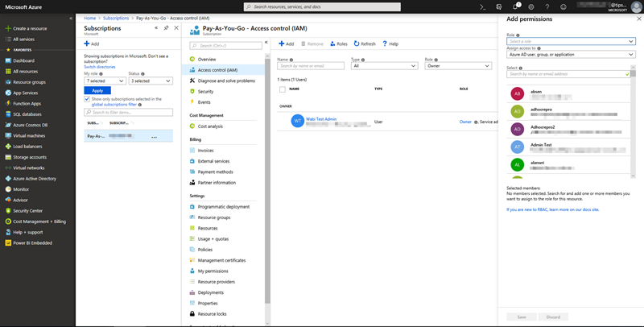The height and width of the screenshot is (327, 644).
Task: Open the My role '7 selected' dropdown
Action: click(105, 81)
